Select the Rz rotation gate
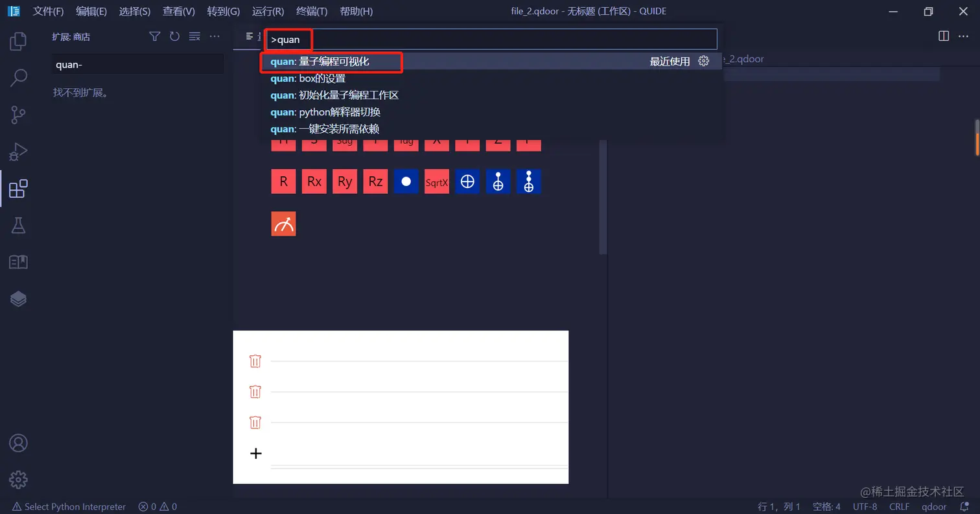Screen dimensions: 980x514 pyautogui.click(x=375, y=181)
